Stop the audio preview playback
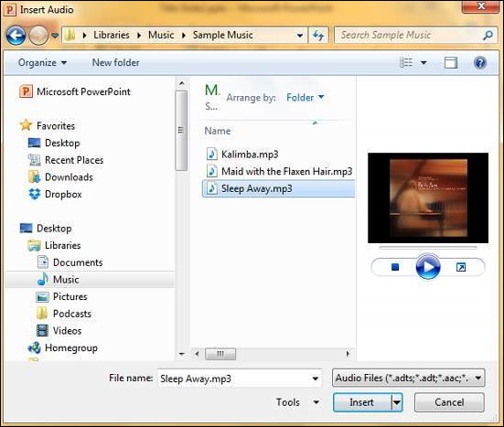Viewport: 504px width, 427px height. (395, 267)
